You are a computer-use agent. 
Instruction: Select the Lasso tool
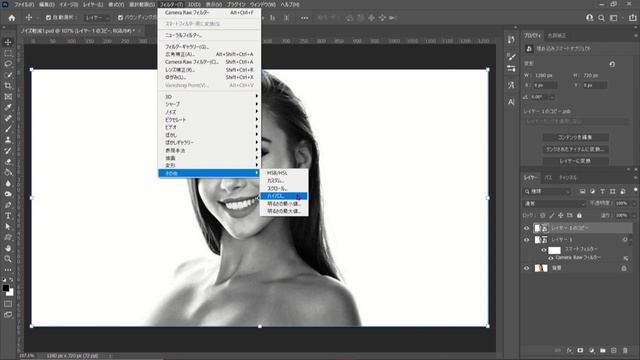8,64
